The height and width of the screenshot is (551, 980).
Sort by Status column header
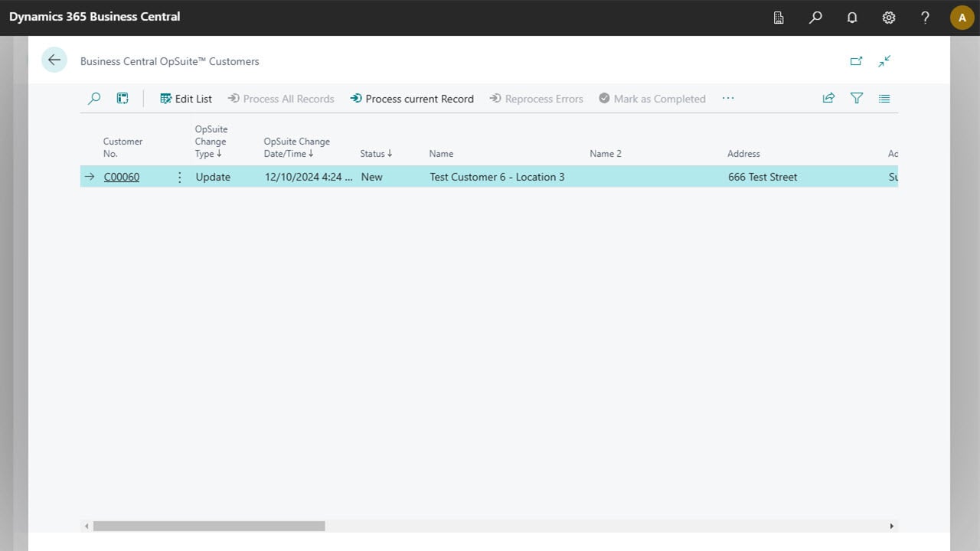(x=376, y=154)
